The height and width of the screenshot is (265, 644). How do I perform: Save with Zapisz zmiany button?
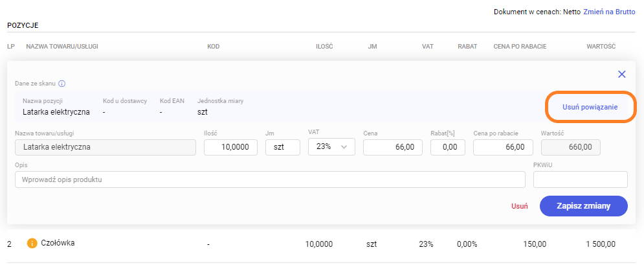pyautogui.click(x=583, y=205)
